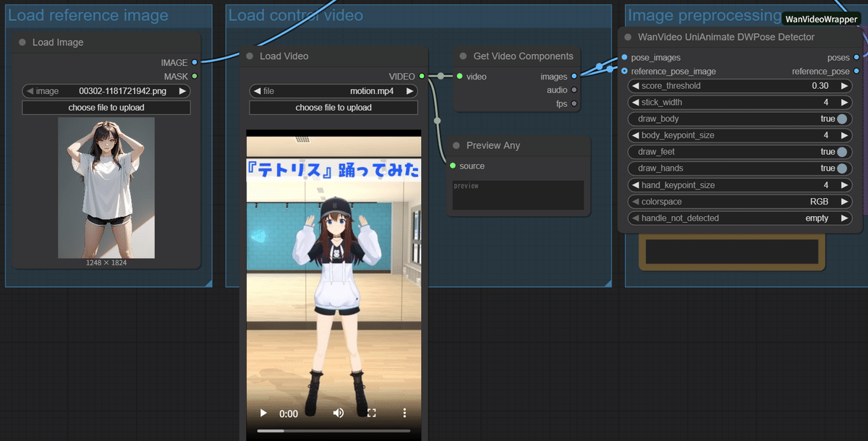
Task: Cycle the handle_not_detected setting with its arrow
Action: (x=843, y=218)
